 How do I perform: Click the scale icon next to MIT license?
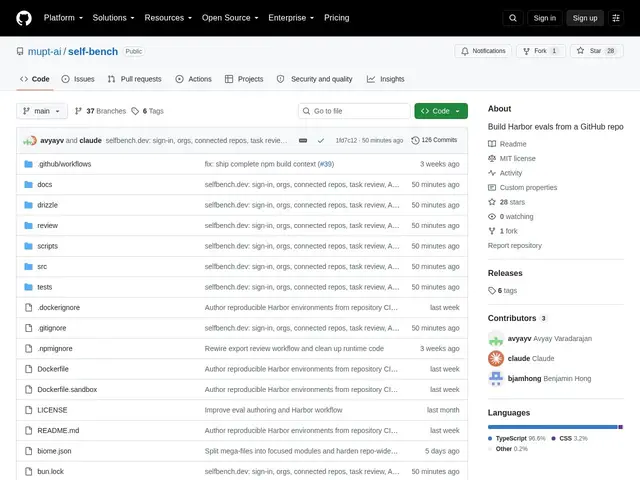point(492,158)
